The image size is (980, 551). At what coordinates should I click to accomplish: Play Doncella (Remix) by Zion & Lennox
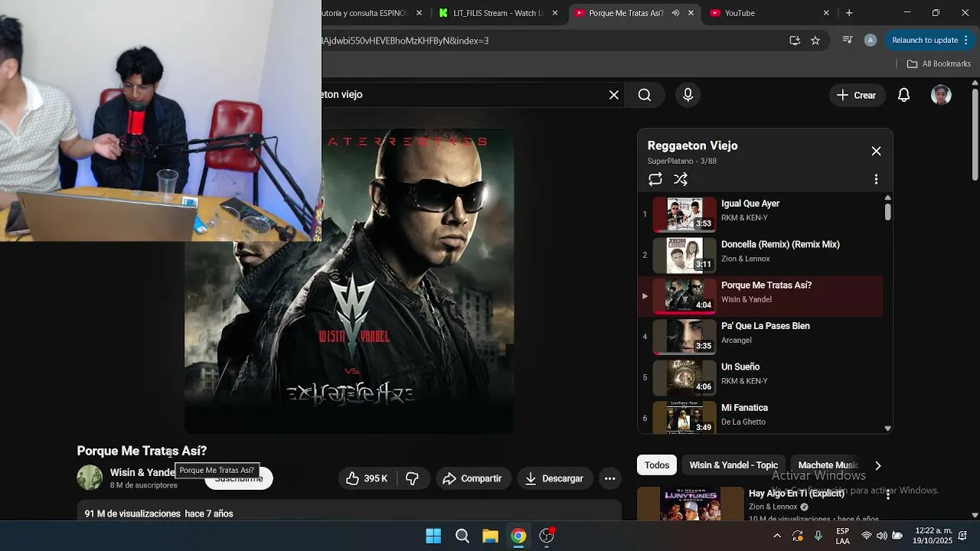(760, 255)
